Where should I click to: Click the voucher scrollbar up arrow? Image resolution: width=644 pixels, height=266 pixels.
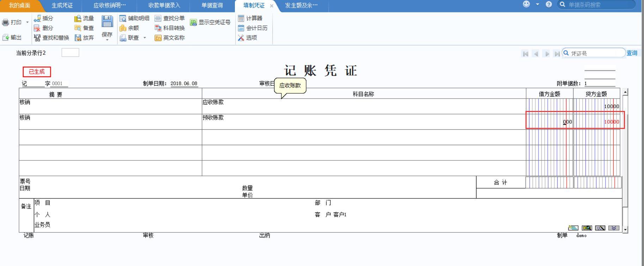(x=625, y=92)
